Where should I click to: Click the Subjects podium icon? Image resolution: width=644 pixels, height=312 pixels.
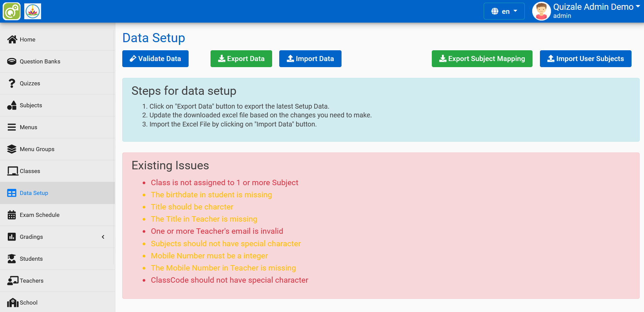point(12,105)
